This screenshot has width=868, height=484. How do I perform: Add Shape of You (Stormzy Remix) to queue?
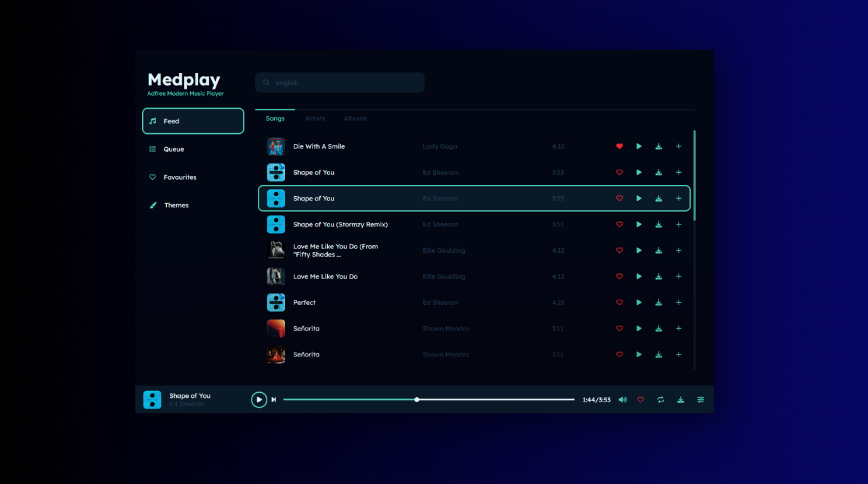[678, 224]
